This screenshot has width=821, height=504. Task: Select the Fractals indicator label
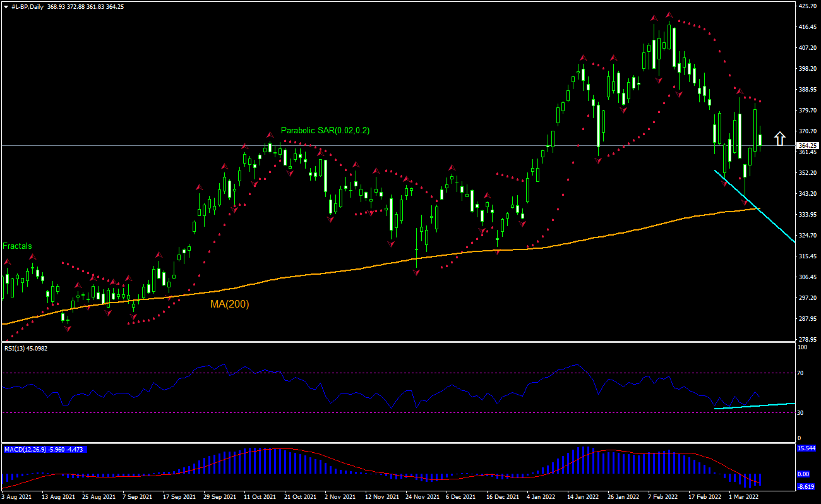[x=17, y=246]
